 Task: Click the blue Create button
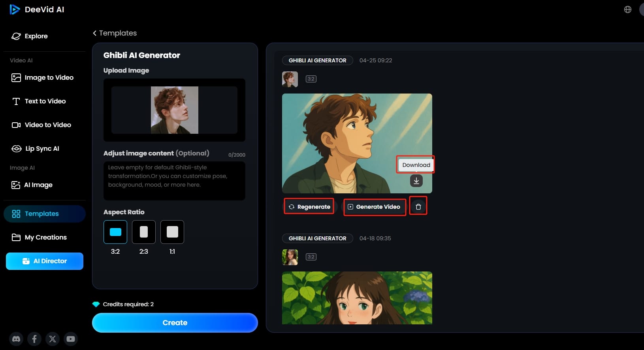[175, 323]
